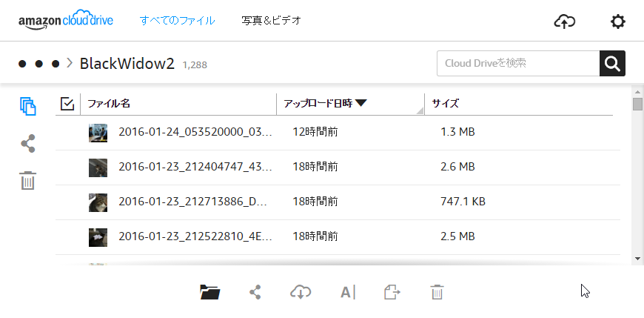Screen dimensions: 644x318
Task: Open thumbnail of 2016-01-23_212404747 file
Action: point(98,168)
